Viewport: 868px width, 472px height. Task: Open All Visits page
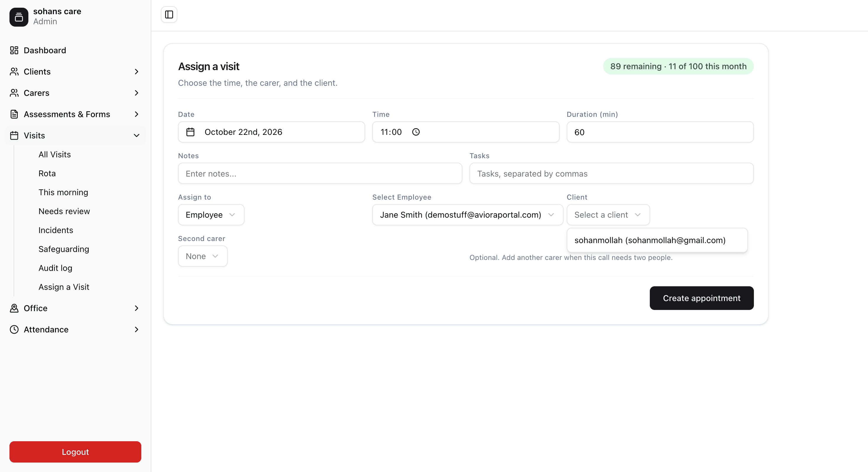coord(55,154)
